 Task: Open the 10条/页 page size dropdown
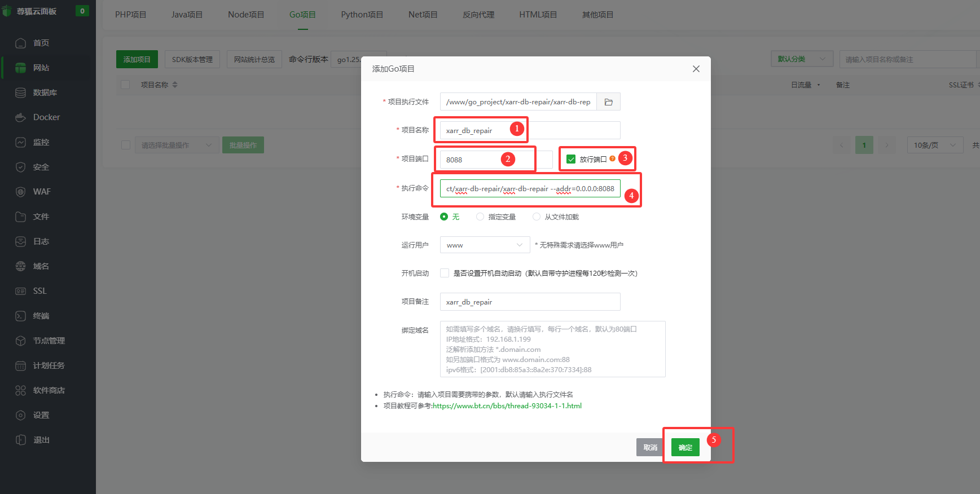(x=935, y=145)
